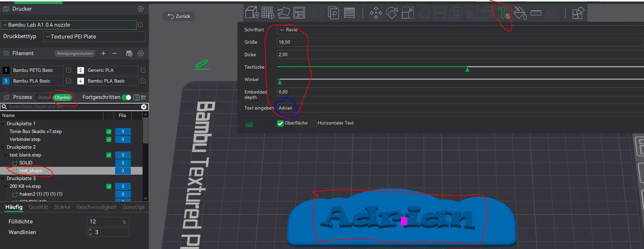This screenshot has width=644, height=249.
Task: Open the Bambu Lab A1 0.4 nozzle dropdown
Action: [68, 25]
